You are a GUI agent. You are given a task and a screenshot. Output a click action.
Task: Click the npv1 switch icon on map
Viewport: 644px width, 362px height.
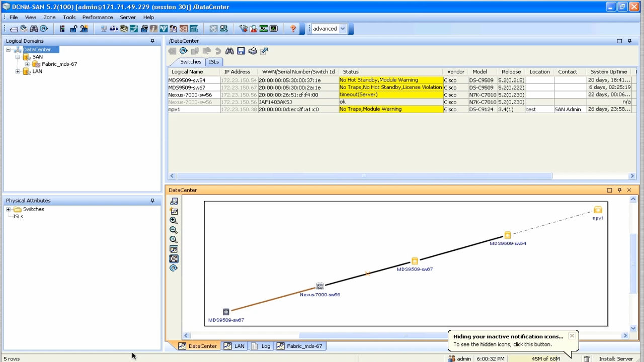(x=598, y=210)
